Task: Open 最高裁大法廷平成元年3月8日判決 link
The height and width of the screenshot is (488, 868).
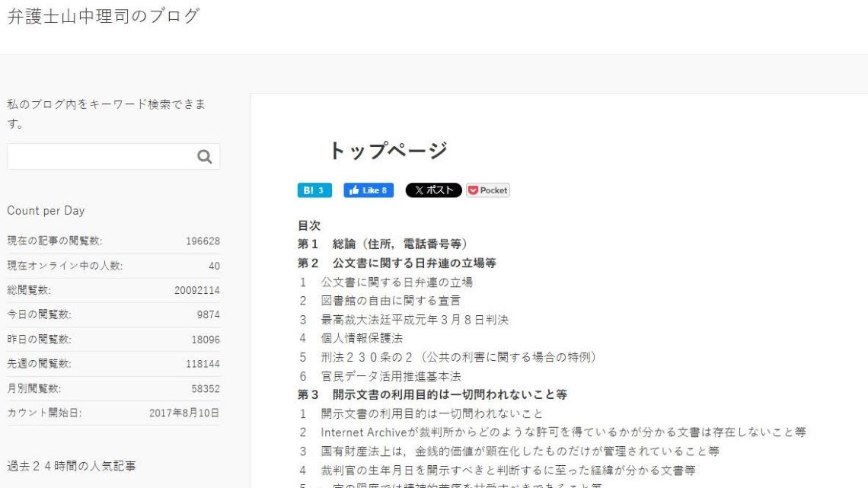Action: point(414,320)
